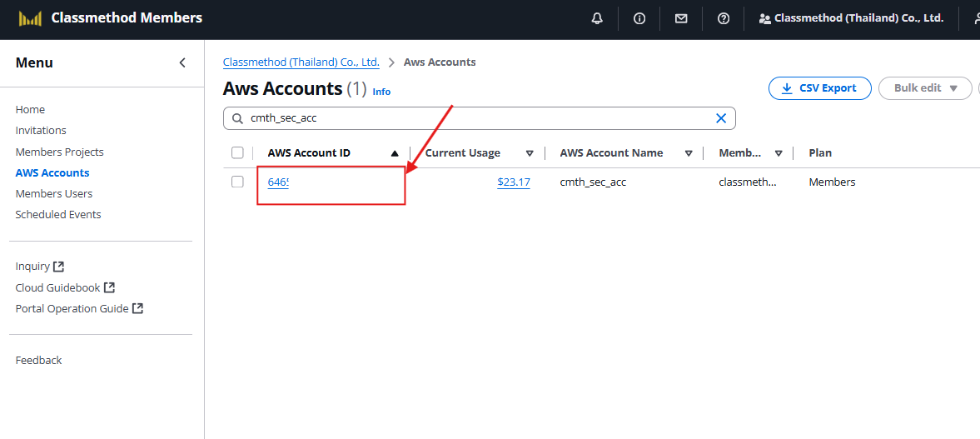Click the help question mark icon
Image resolution: width=980 pixels, height=439 pixels.
(x=724, y=18)
